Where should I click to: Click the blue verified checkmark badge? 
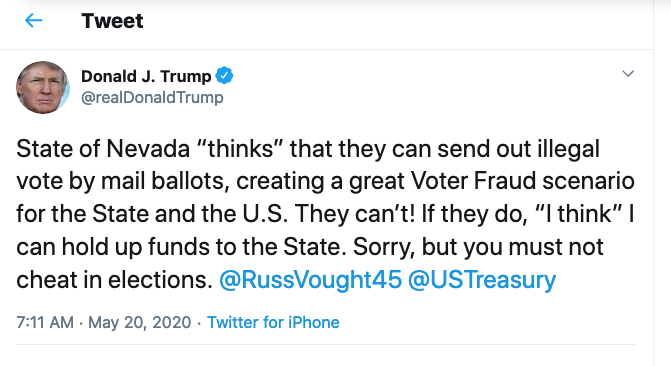pyautogui.click(x=224, y=76)
